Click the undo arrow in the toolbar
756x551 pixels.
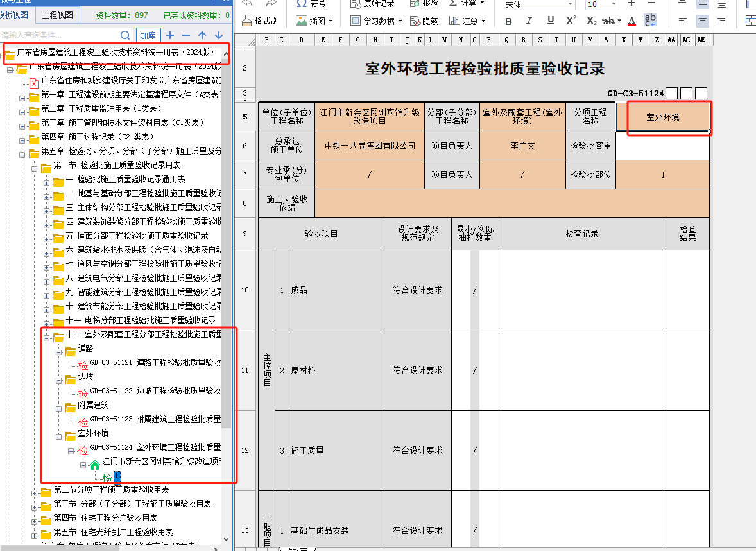click(x=247, y=3)
